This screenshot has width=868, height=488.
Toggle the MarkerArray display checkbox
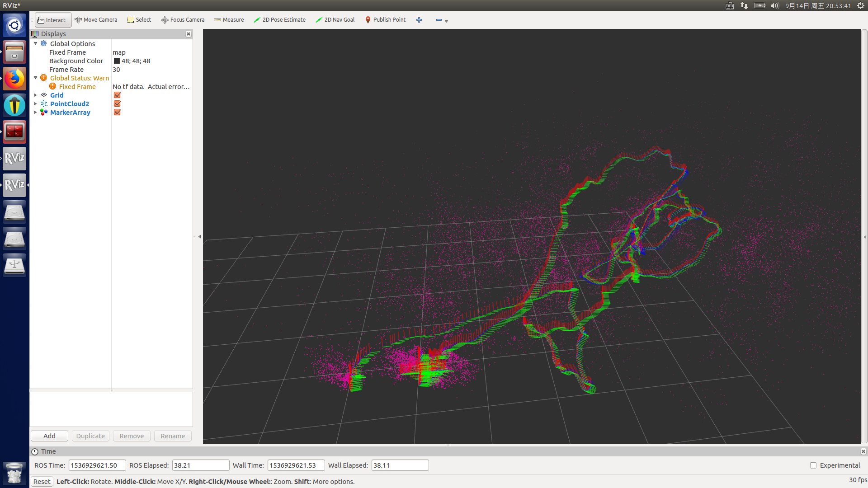[117, 113]
